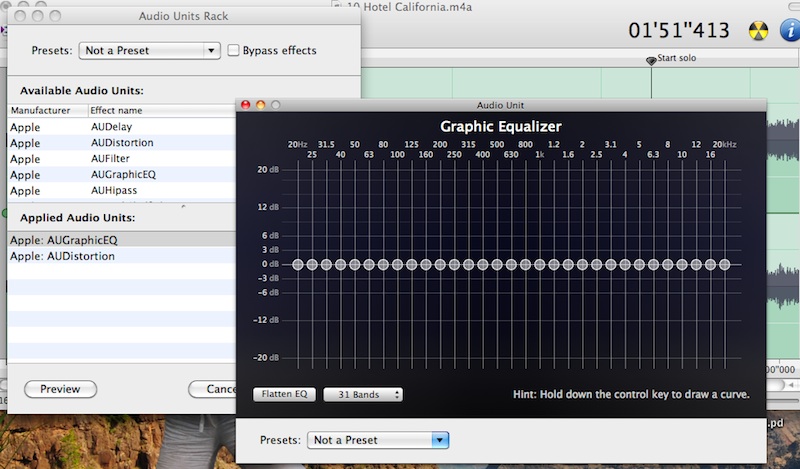Click the 20Hz band slider handle

[298, 264]
